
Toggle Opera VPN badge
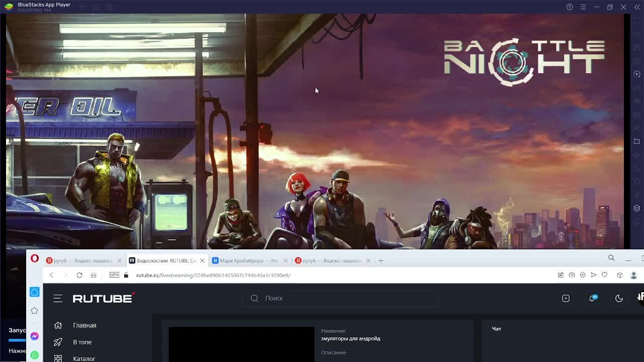115,275
